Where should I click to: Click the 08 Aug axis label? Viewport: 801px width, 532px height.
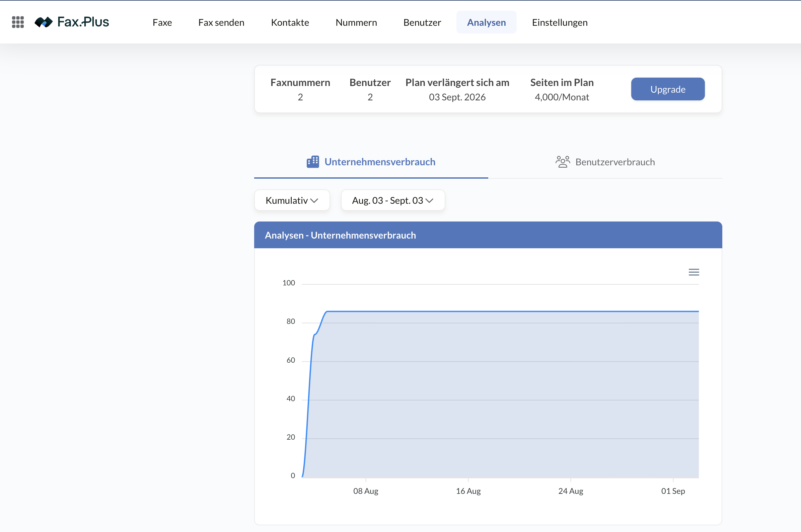click(x=366, y=491)
